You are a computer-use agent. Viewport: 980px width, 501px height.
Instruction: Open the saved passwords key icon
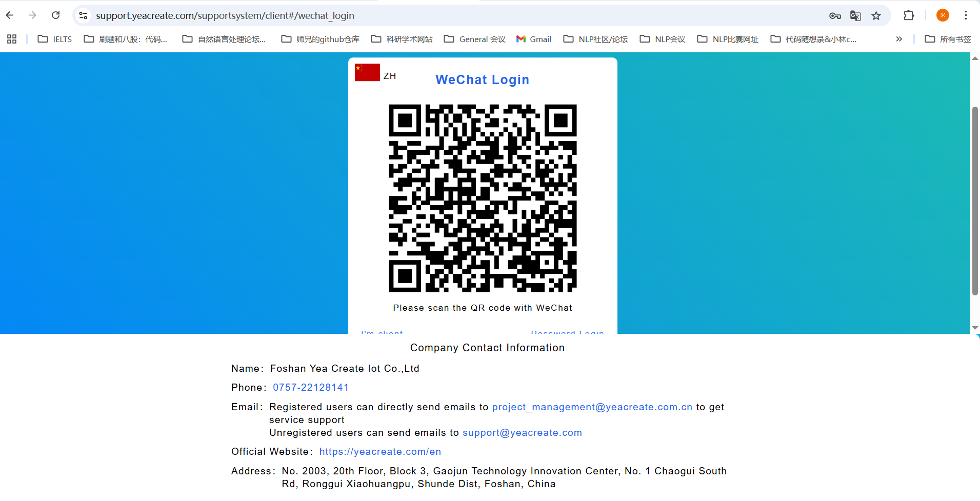pyautogui.click(x=835, y=16)
